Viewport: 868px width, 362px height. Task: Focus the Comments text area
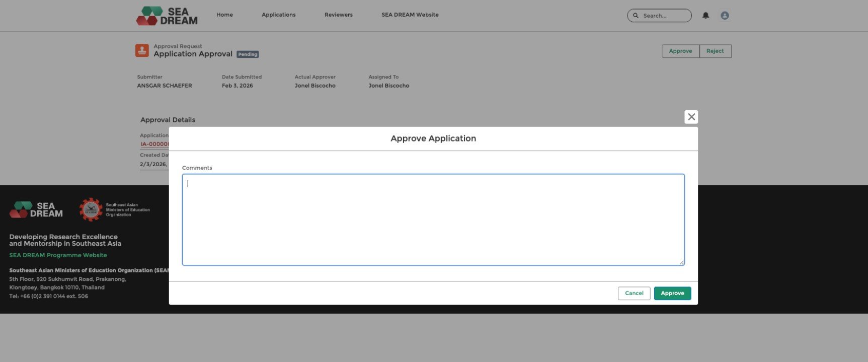click(x=433, y=220)
